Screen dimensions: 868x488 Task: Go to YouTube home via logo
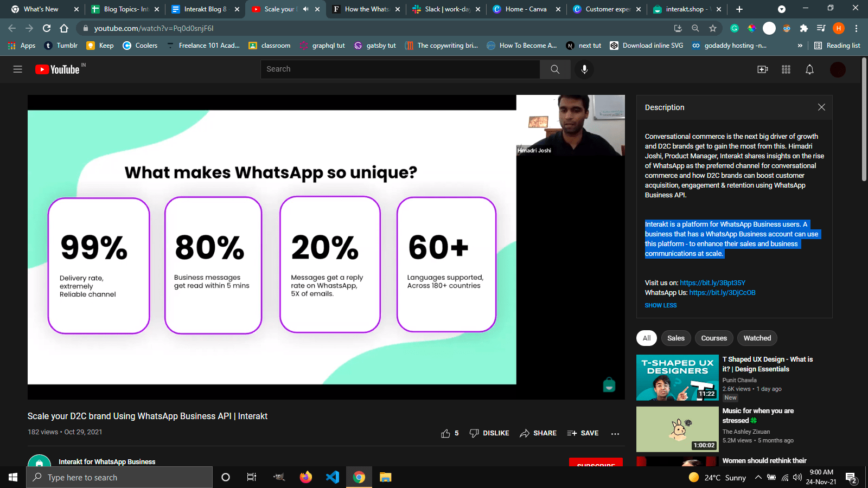pyautogui.click(x=58, y=69)
